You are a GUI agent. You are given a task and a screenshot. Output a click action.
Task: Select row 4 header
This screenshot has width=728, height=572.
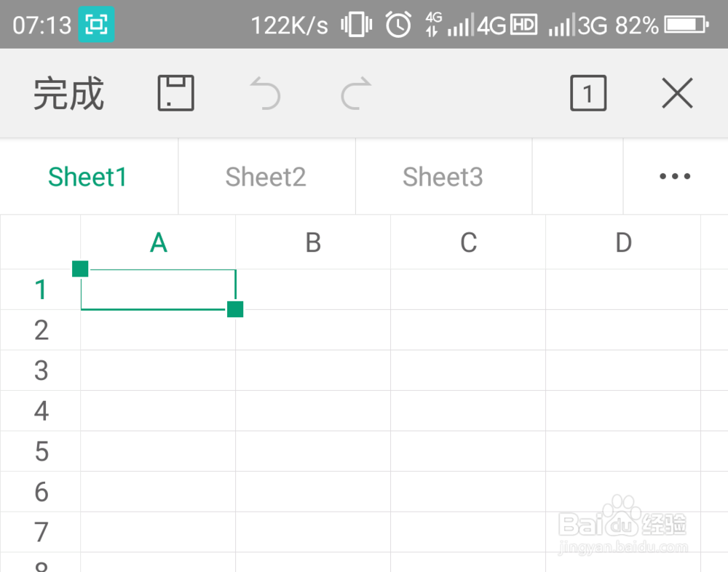click(41, 411)
